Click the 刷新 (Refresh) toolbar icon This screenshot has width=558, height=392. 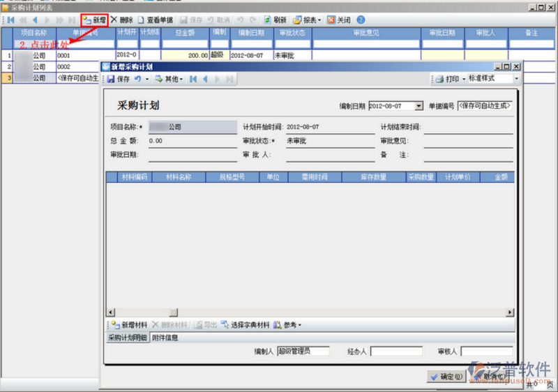tap(275, 20)
